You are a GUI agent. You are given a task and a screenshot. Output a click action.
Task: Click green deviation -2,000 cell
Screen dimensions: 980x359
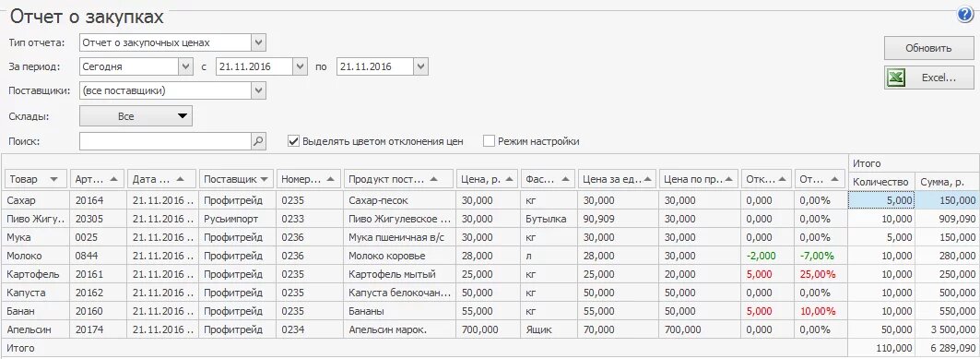[x=767, y=257]
